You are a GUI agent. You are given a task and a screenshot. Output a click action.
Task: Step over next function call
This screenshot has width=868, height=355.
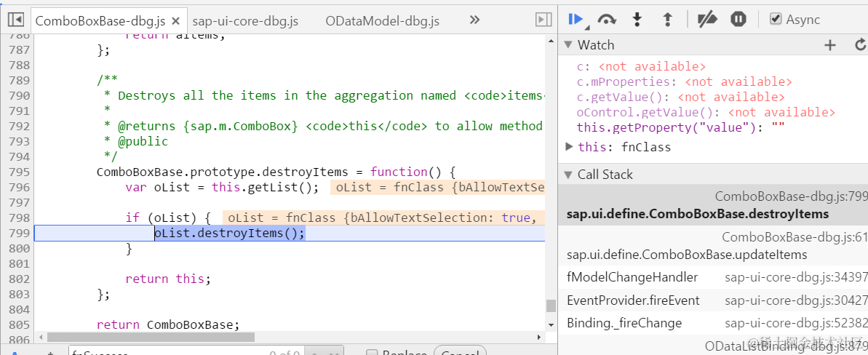click(608, 20)
